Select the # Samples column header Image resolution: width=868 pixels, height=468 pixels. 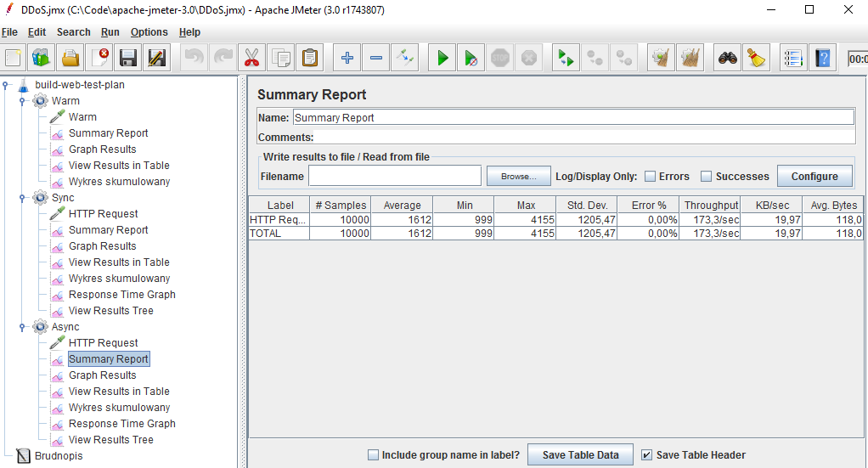[x=341, y=205]
